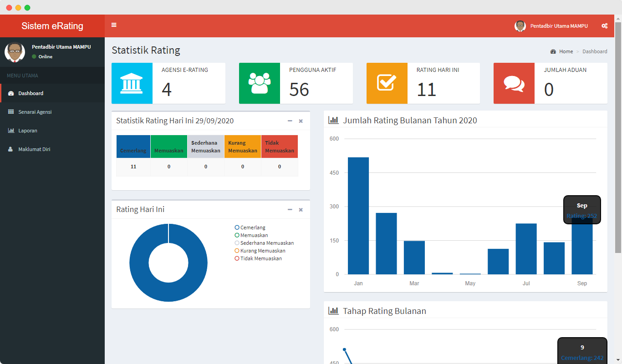
Task: Open Dashboard in the sidebar
Action: [x=52, y=93]
